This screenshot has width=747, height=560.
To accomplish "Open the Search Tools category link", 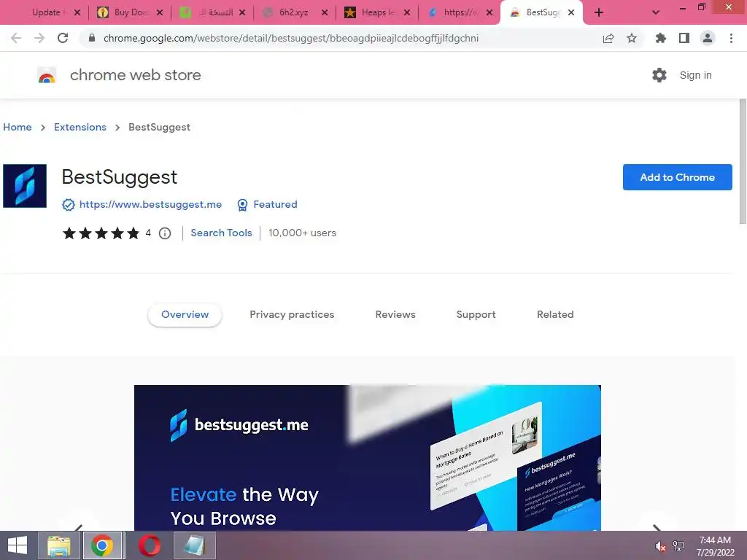I will [221, 233].
